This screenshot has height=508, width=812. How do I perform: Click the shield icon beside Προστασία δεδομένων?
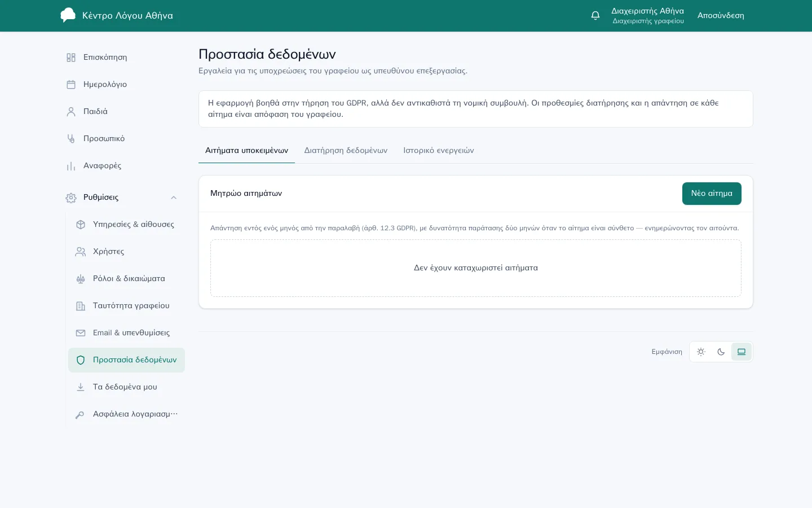pyautogui.click(x=81, y=360)
